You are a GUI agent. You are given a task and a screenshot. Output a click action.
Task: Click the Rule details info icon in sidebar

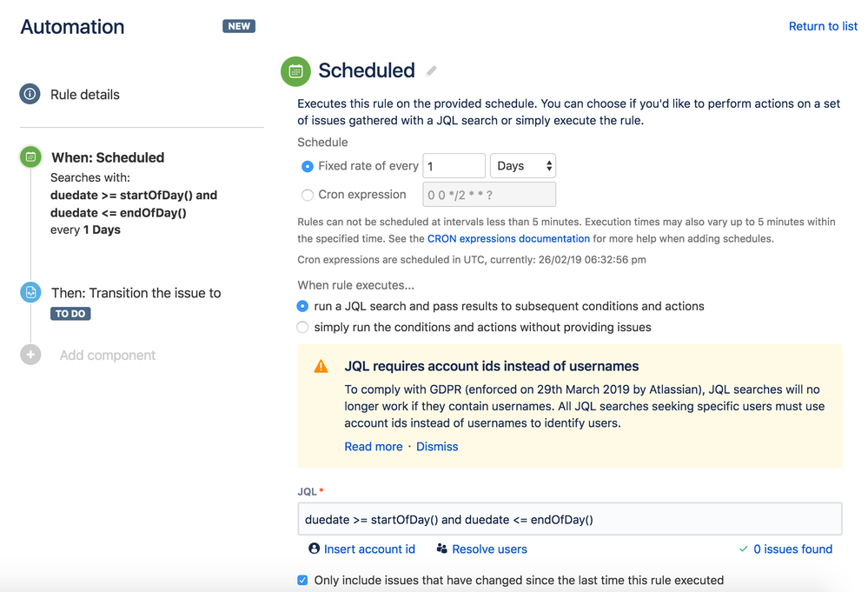coord(29,94)
